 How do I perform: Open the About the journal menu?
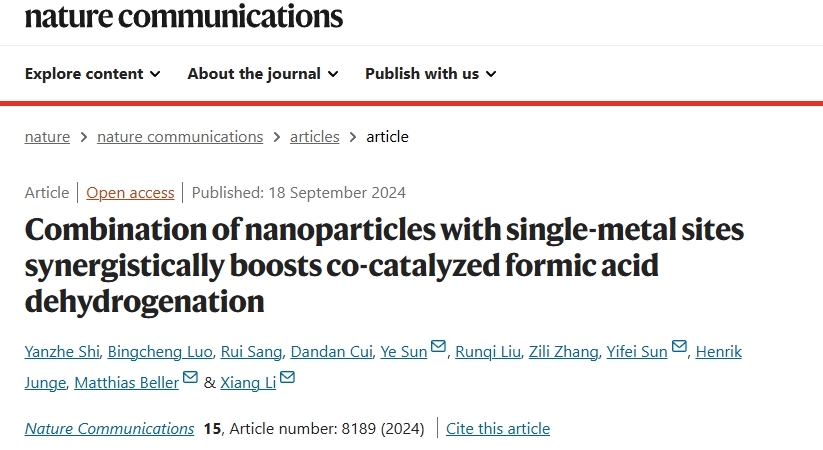pyautogui.click(x=263, y=74)
